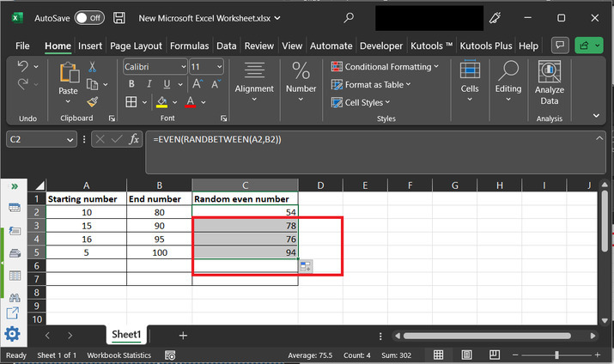This screenshot has height=364, width=614.
Task: Click the Format Painter brush icon
Action: pyautogui.click(x=92, y=101)
